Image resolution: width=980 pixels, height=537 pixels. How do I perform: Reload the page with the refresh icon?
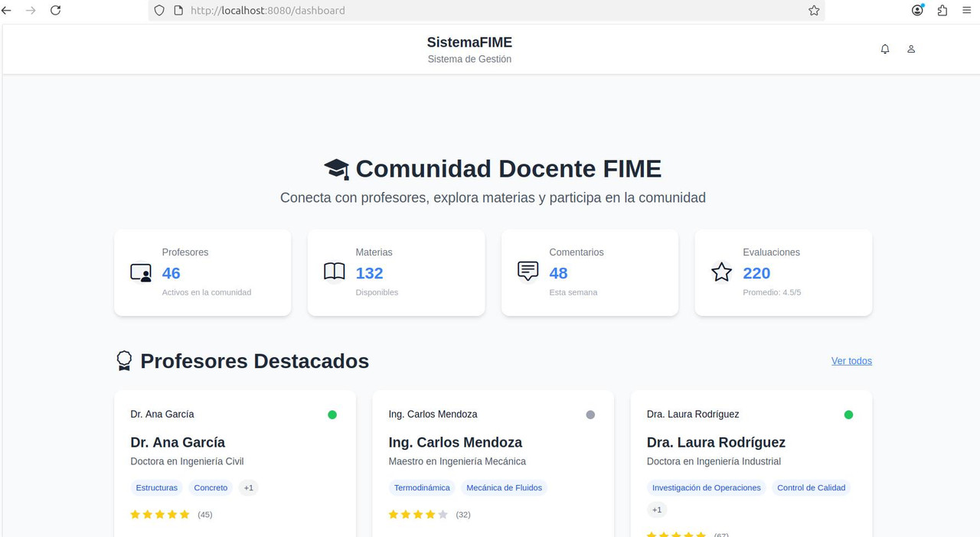55,11
